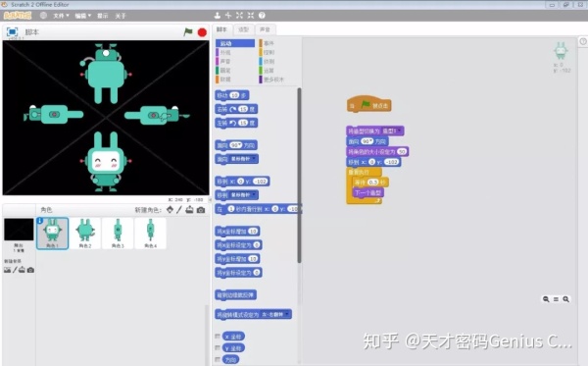Open 鼠标指针 dropdown in palette 移到 block

(x=243, y=195)
